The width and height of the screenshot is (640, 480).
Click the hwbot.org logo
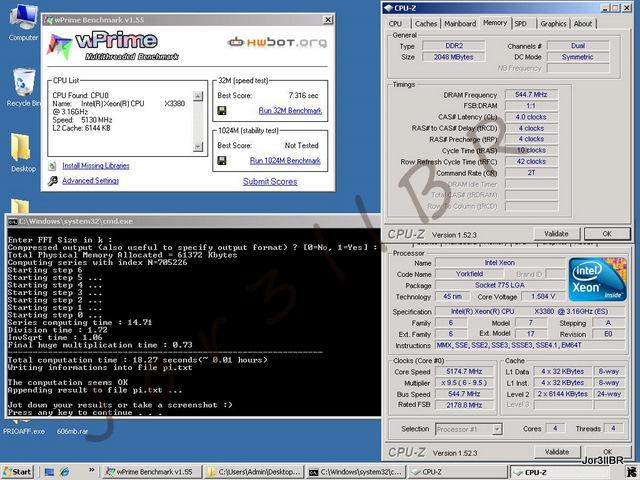pyautogui.click(x=278, y=42)
